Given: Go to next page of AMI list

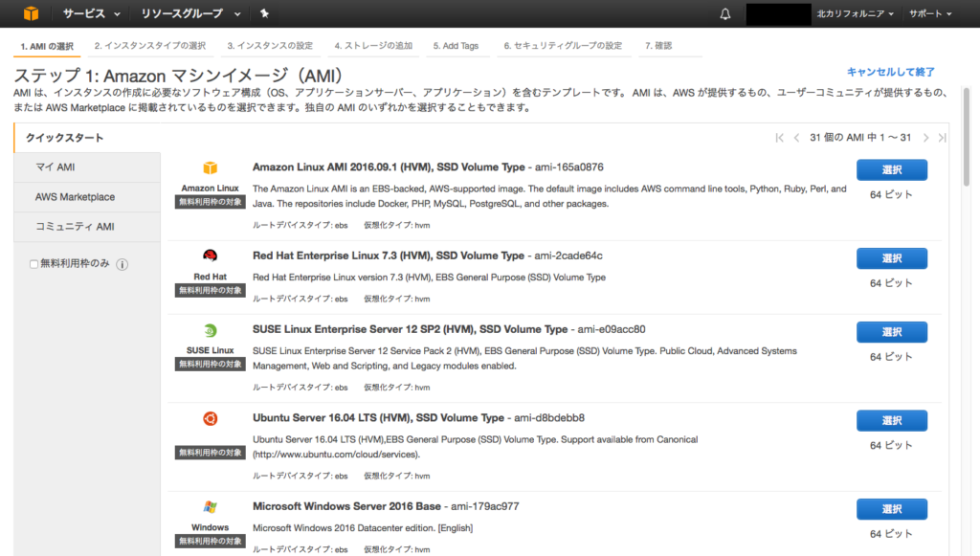Looking at the screenshot, I should pos(925,138).
